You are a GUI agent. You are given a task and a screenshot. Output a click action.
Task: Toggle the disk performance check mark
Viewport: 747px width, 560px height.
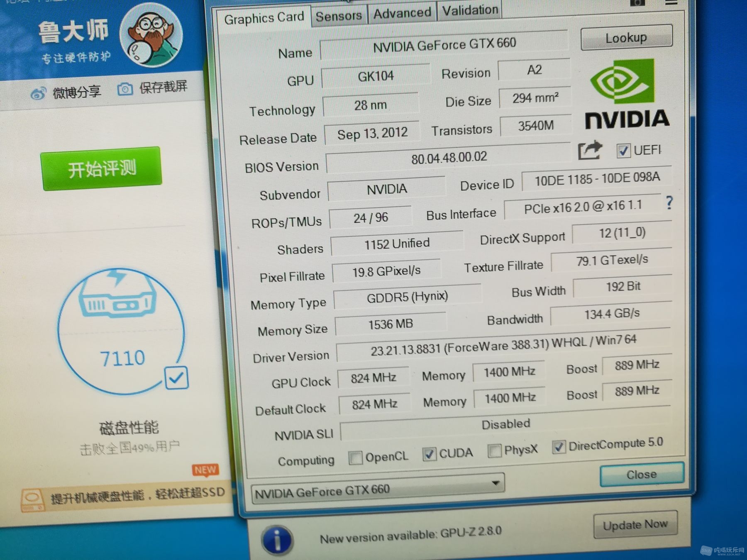point(176,377)
